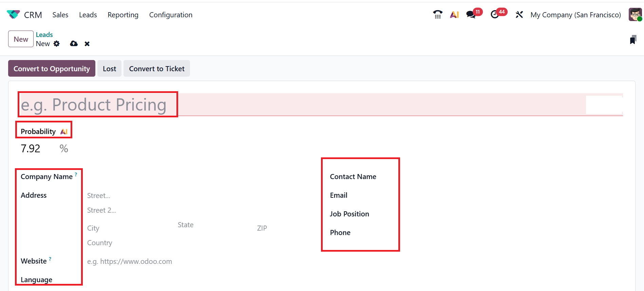
Task: Click the Convert to Ticket button
Action: click(156, 69)
